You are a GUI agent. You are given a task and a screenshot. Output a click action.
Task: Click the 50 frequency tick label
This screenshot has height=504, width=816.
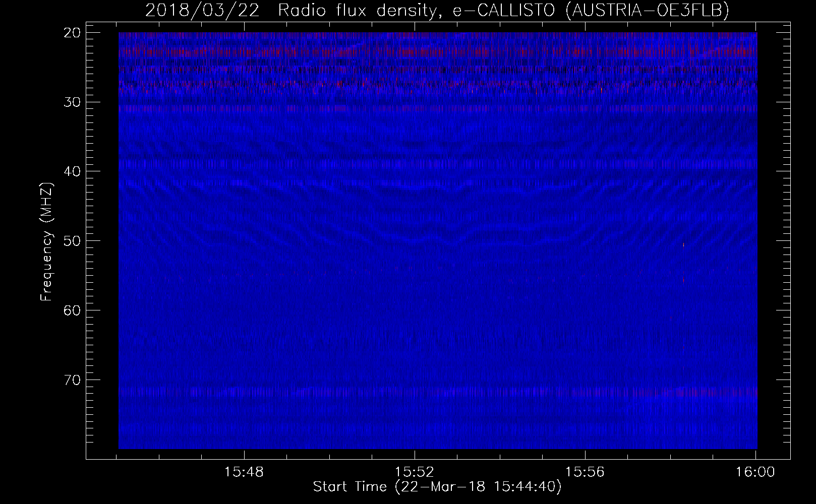coord(73,240)
